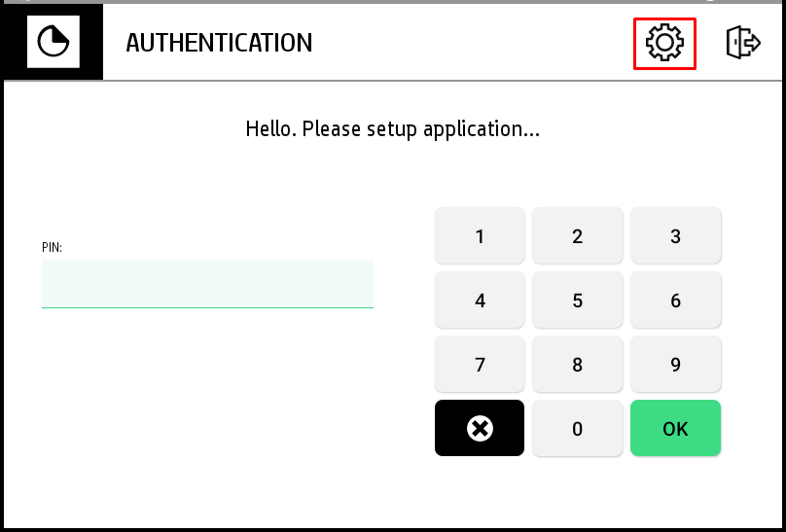Enter digit 5 using the keypad
786x532 pixels.
[x=577, y=301]
